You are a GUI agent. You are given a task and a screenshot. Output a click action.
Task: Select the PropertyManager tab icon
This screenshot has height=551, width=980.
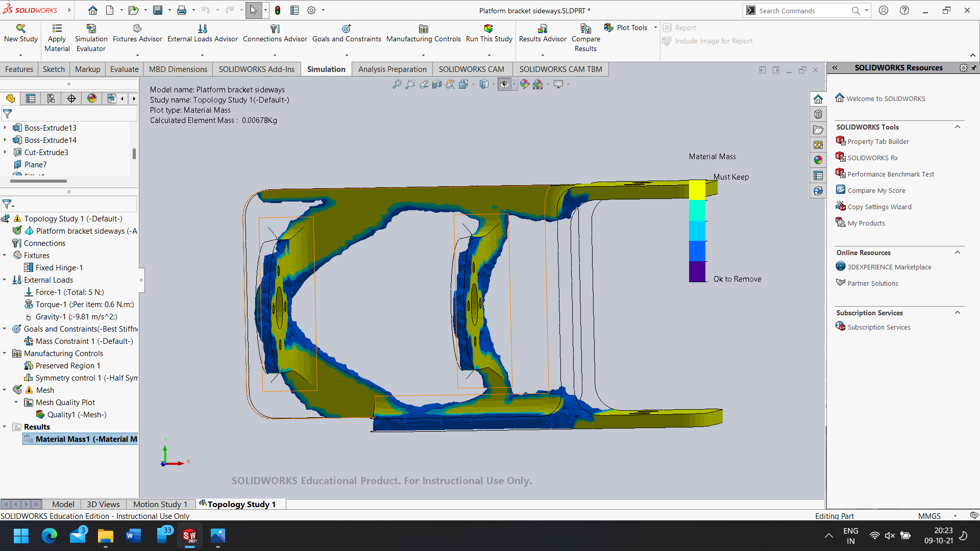tap(31, 98)
